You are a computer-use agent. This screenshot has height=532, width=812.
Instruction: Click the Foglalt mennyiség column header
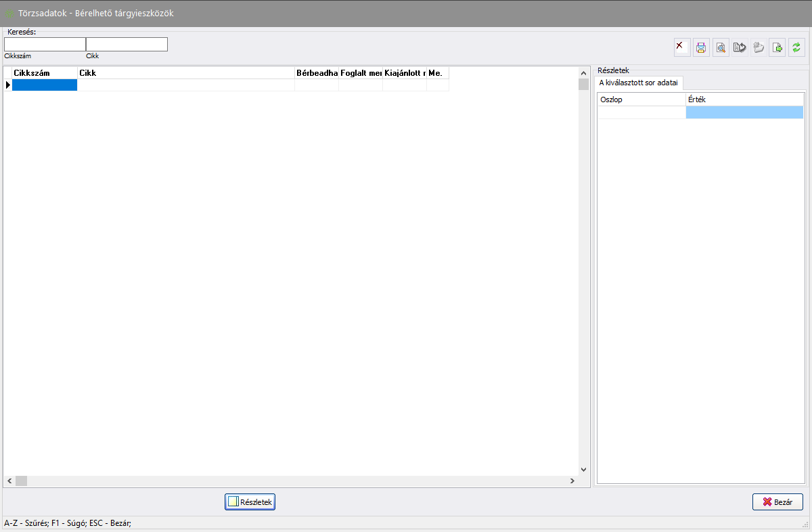click(361, 72)
